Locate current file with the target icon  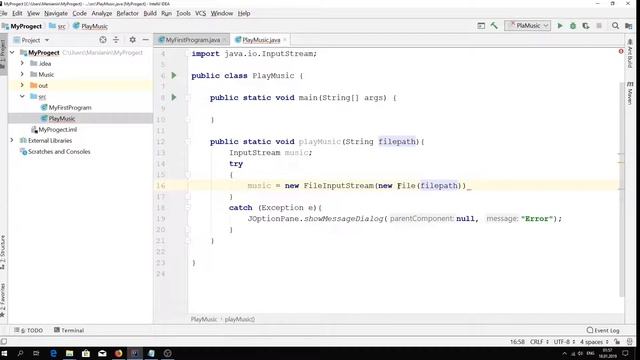pos(103,40)
